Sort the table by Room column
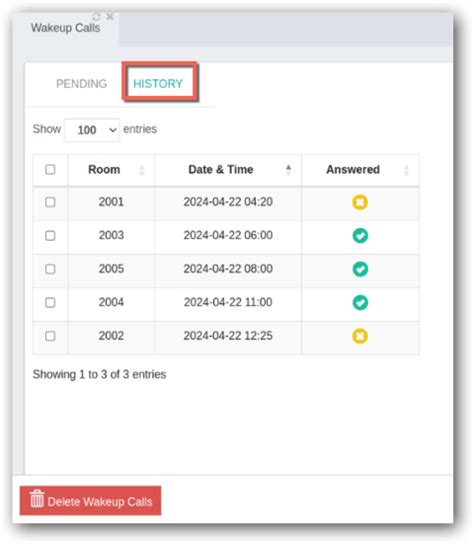Image resolution: width=474 pixels, height=544 pixels. point(111,170)
